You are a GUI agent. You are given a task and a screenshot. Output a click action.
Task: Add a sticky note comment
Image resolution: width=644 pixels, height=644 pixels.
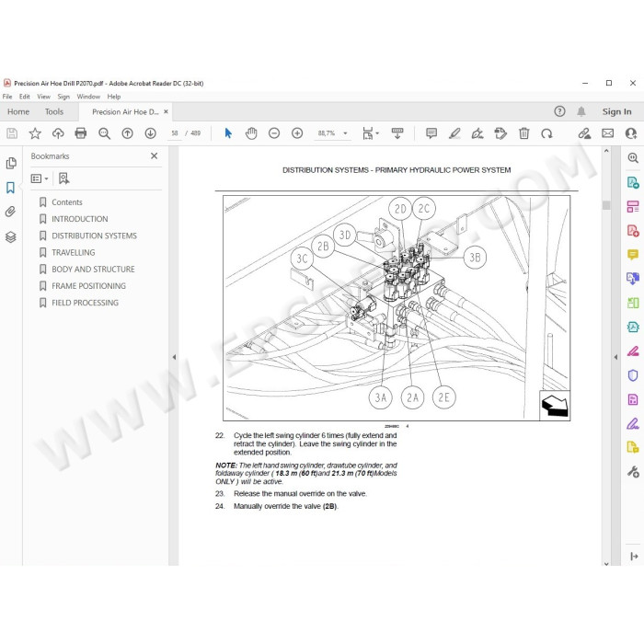[x=431, y=133]
